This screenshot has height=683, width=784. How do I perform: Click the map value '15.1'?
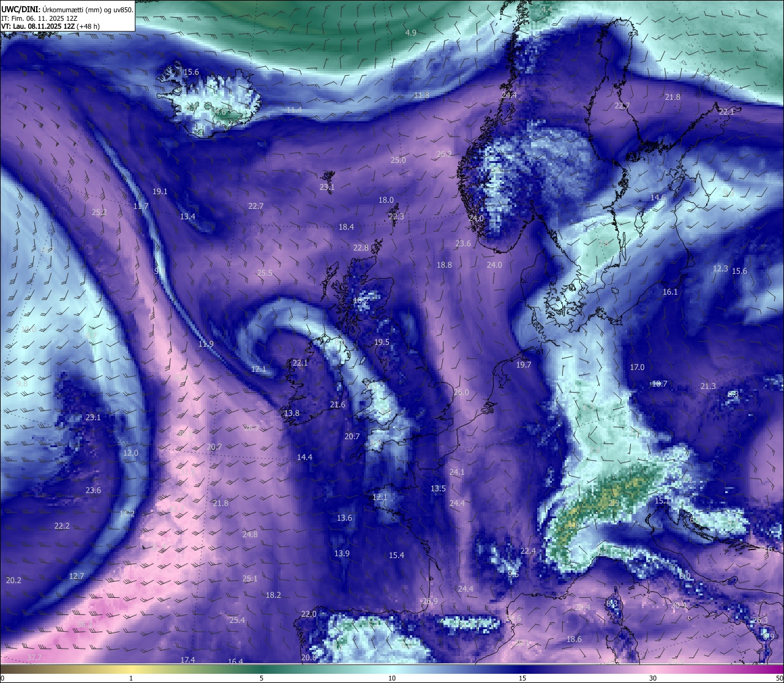click(x=662, y=500)
